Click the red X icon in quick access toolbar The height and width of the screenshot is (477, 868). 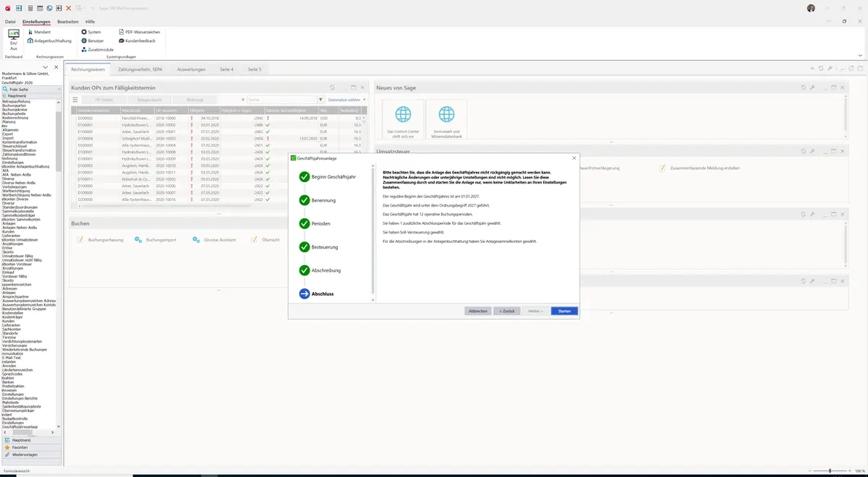[68, 8]
